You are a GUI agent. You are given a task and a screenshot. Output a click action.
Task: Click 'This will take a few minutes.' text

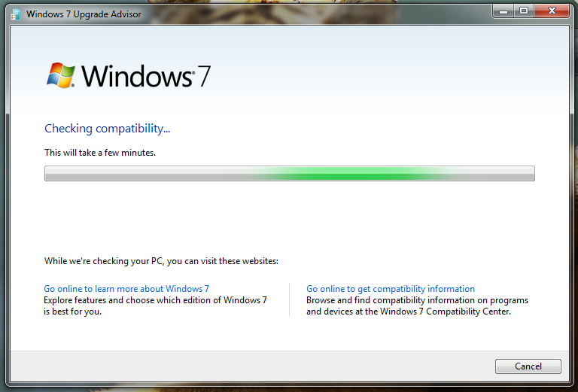click(x=100, y=153)
